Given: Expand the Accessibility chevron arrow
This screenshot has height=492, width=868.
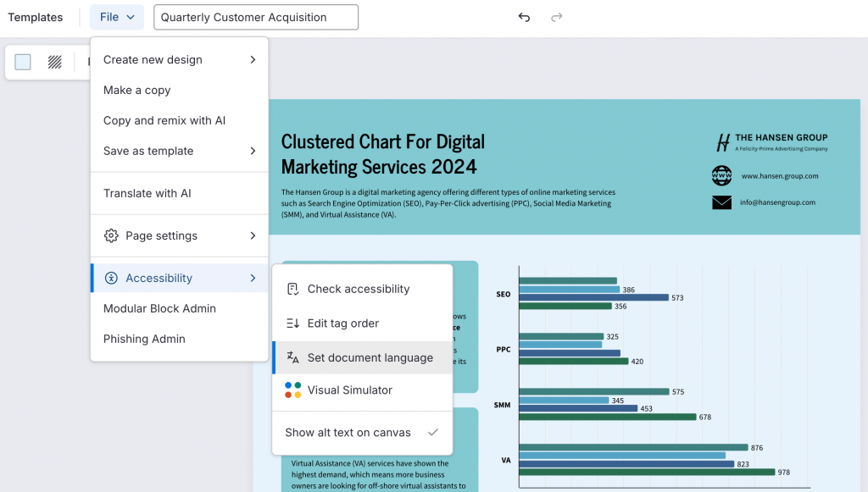Looking at the screenshot, I should pos(253,278).
